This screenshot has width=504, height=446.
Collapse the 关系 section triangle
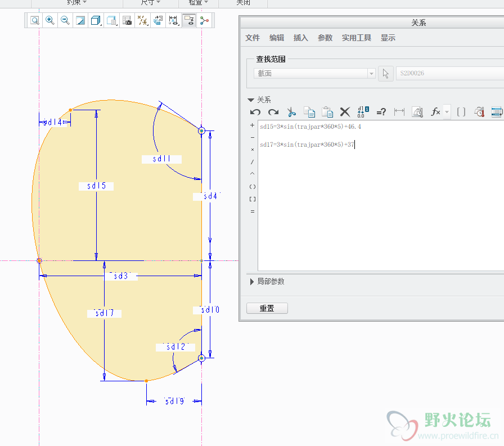click(x=251, y=100)
